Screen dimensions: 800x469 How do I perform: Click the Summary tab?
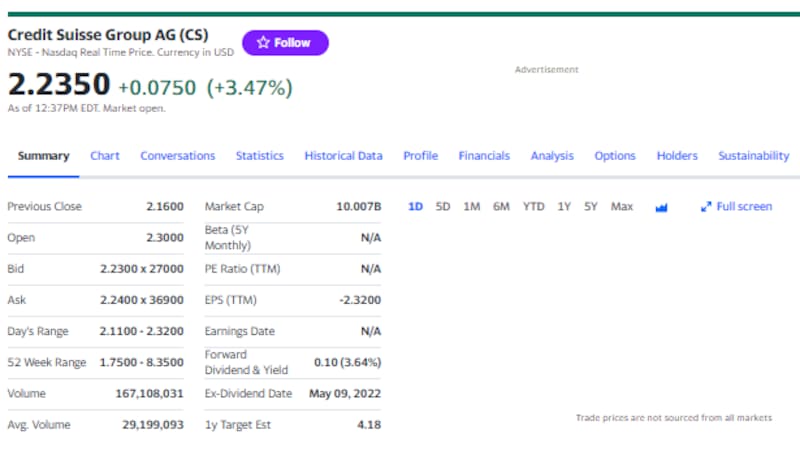[44, 156]
